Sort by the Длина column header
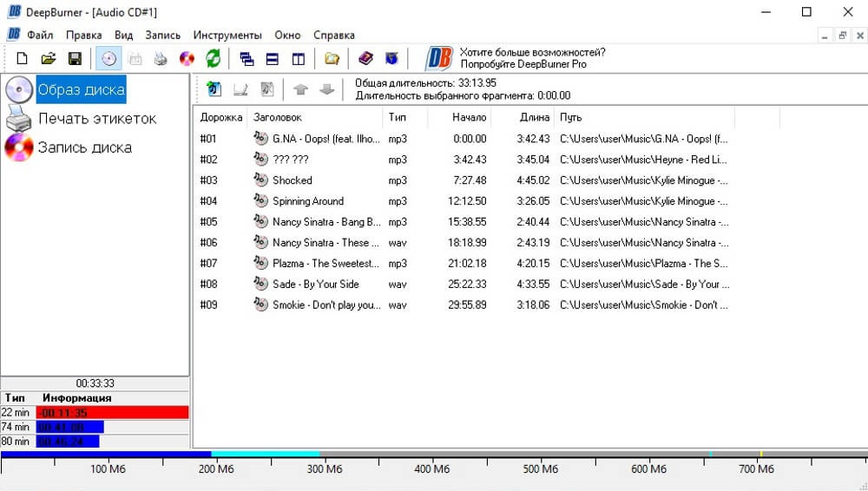This screenshot has width=868, height=491. 523,117
